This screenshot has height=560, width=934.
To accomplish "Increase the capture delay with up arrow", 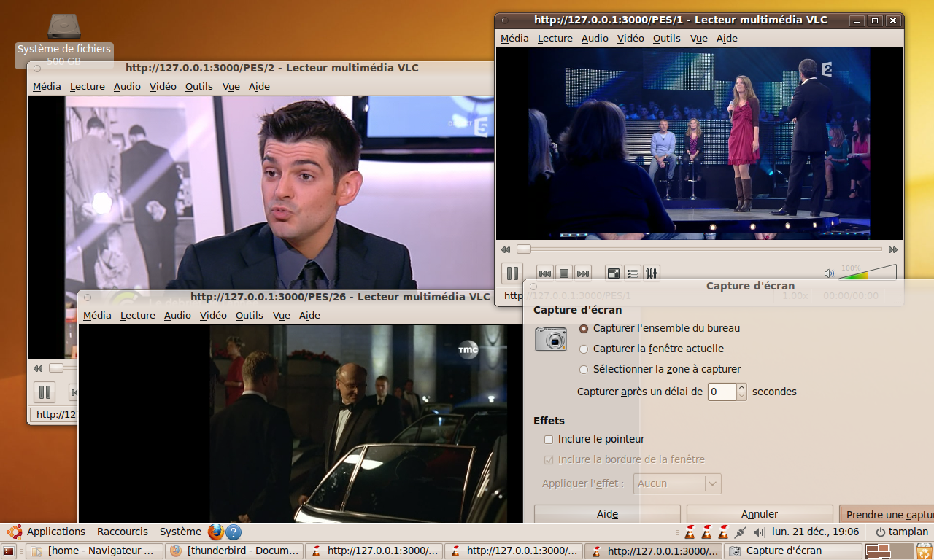I will pyautogui.click(x=741, y=387).
